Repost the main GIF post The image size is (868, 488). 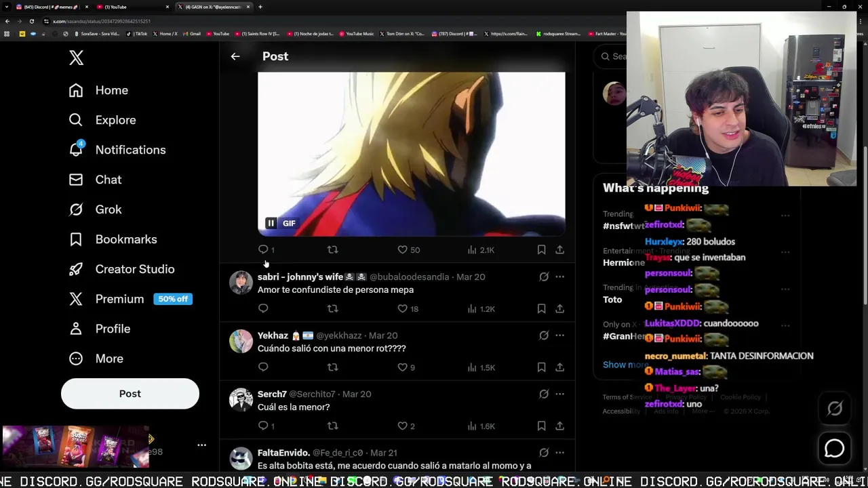tap(332, 249)
